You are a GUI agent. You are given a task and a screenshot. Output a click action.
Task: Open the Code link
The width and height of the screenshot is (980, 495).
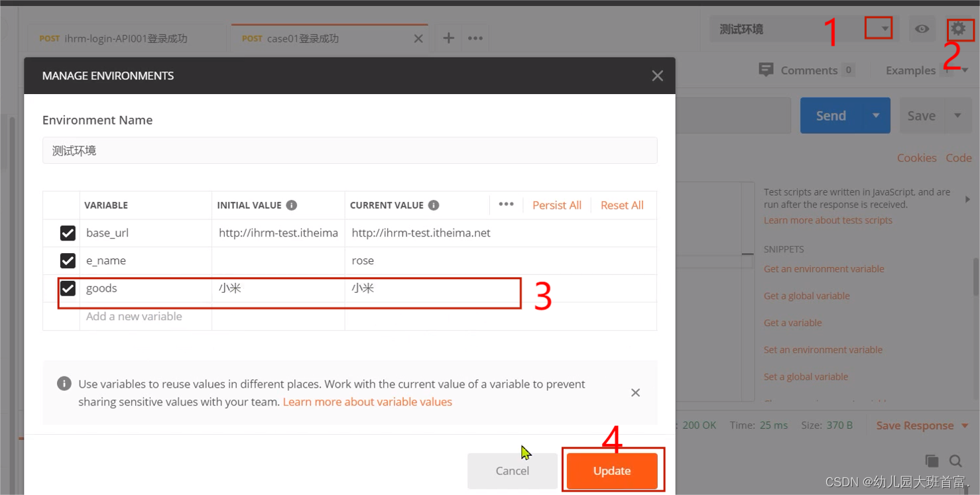[958, 158]
